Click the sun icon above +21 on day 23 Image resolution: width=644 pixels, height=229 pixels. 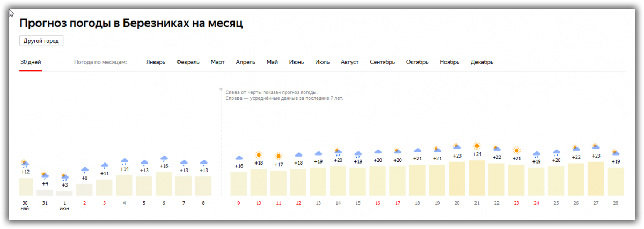[516, 151]
